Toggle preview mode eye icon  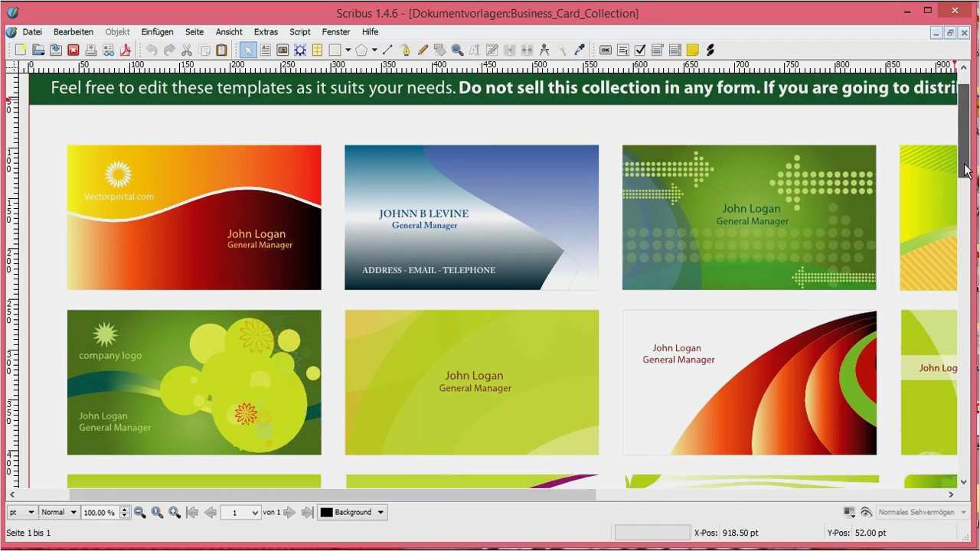click(866, 512)
